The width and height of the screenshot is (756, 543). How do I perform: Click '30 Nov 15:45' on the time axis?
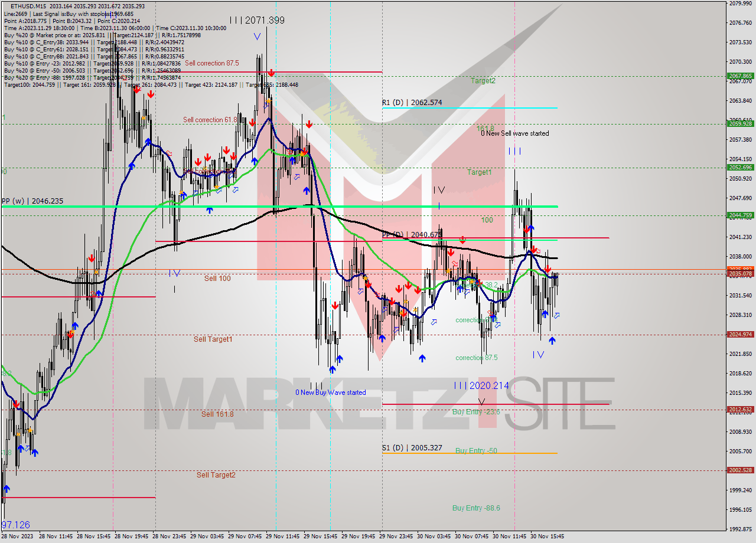pyautogui.click(x=548, y=537)
